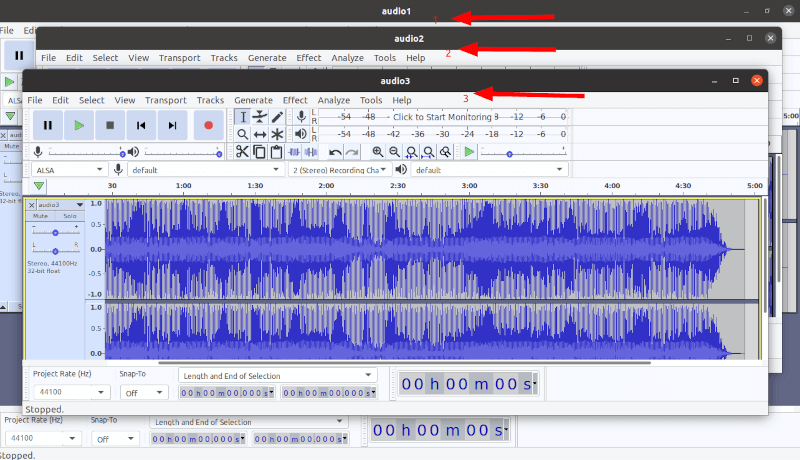Click the Copy icon
Image resolution: width=800 pixels, height=460 pixels.
259,152
